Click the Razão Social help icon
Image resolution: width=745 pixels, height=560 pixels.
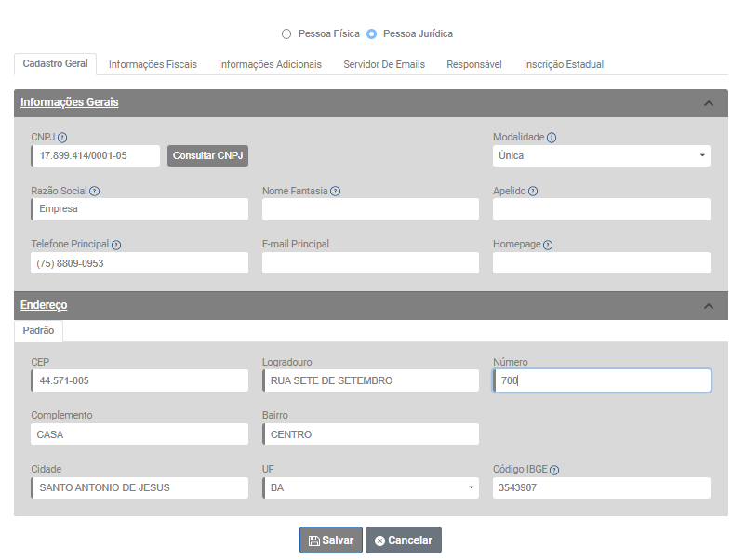pos(95,192)
